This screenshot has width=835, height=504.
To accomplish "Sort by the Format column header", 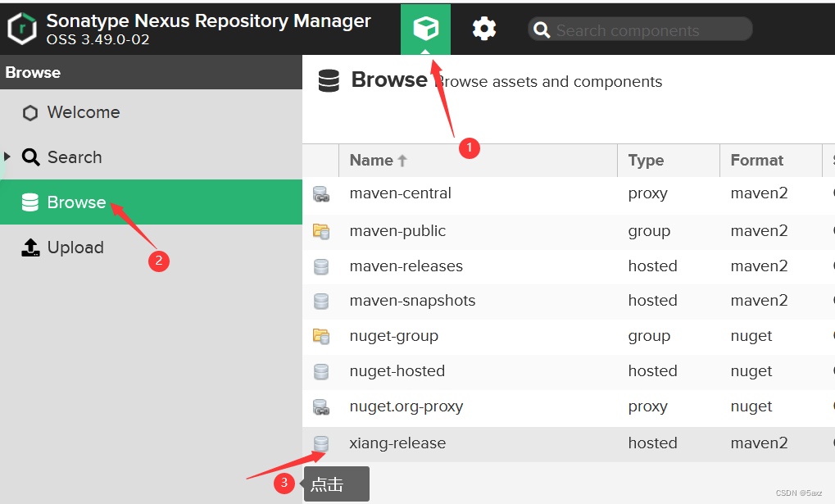I will 770,161.
